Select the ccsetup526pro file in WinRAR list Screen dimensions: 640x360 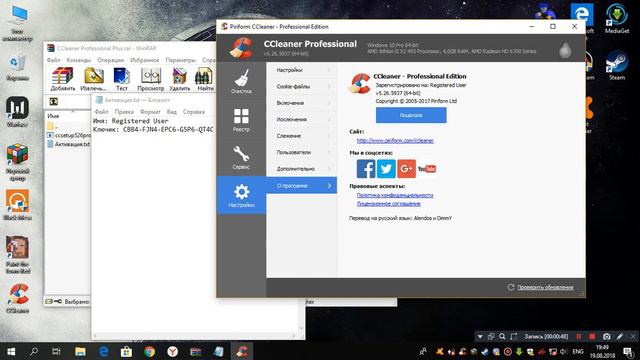coord(68,135)
